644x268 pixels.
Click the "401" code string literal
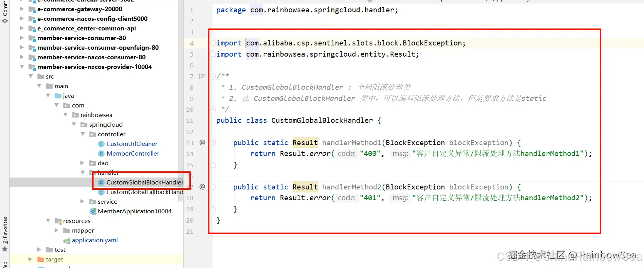coord(370,198)
